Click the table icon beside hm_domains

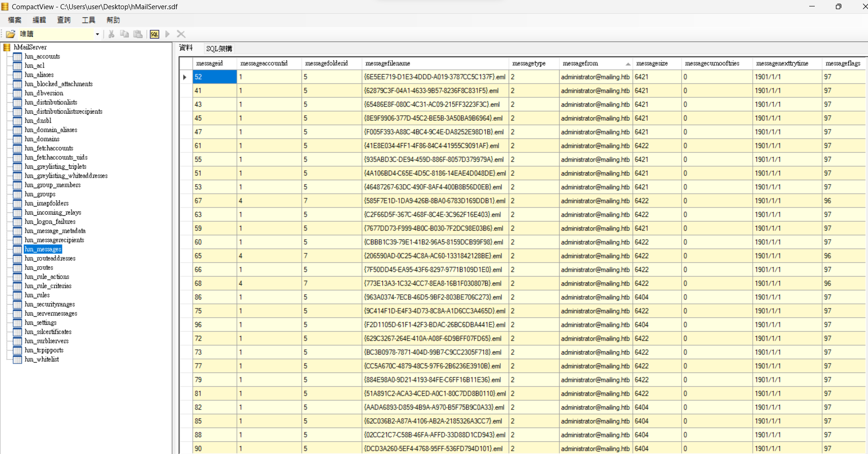click(x=17, y=139)
